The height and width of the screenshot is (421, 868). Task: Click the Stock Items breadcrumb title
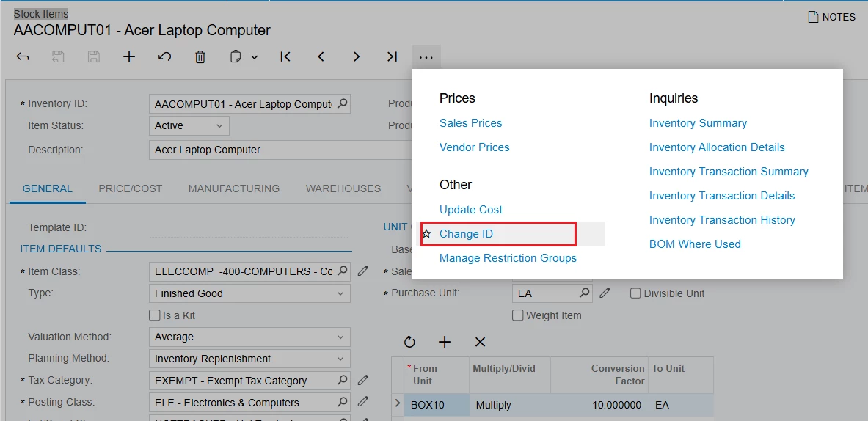41,14
